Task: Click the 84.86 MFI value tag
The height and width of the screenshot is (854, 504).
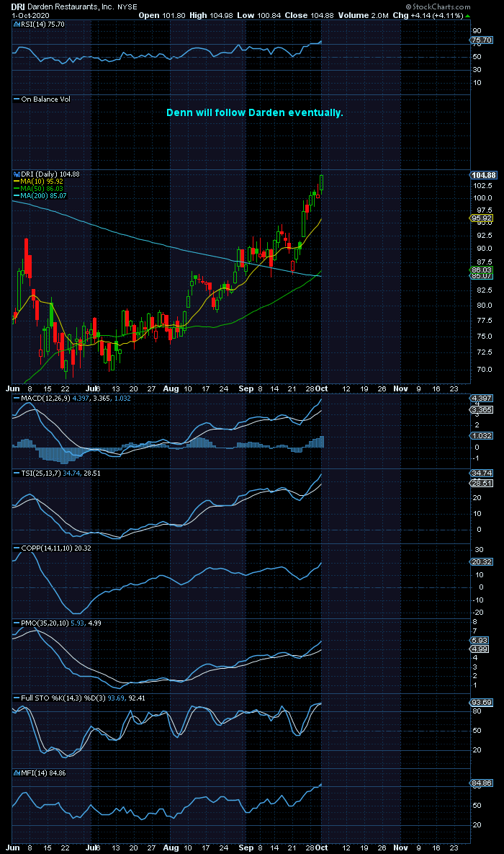Action: pos(481,784)
